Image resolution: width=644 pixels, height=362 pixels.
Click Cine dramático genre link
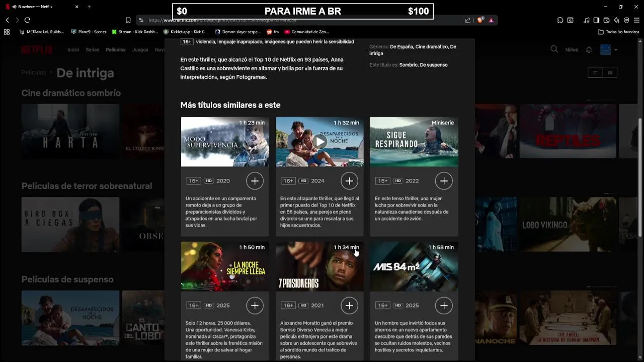[431, 47]
